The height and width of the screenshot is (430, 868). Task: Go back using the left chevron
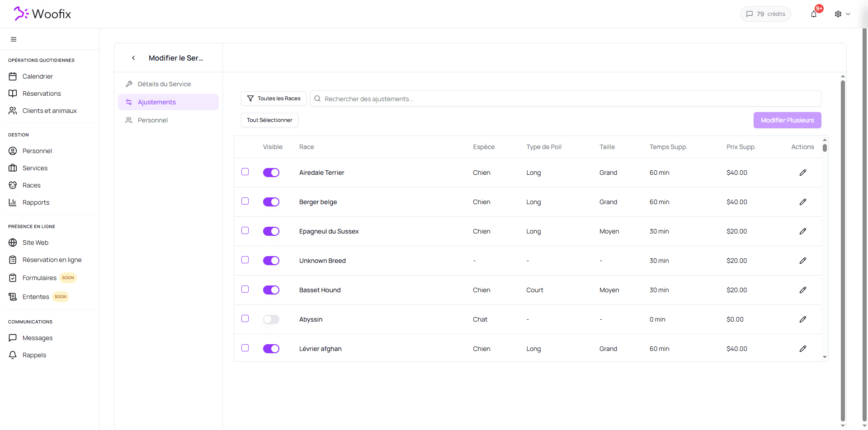pyautogui.click(x=133, y=58)
